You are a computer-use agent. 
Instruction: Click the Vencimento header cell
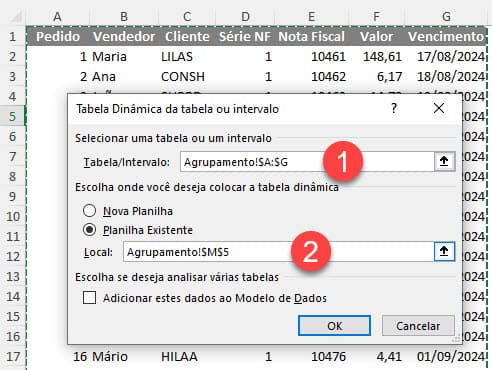446,36
